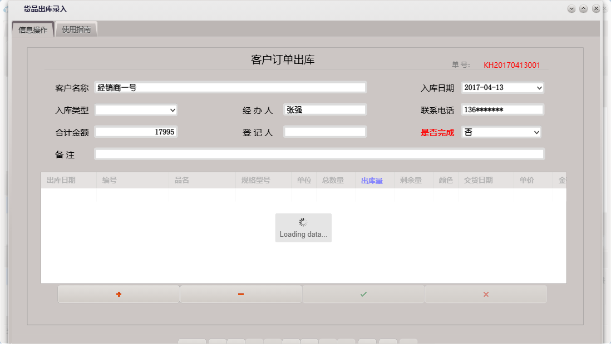
Task: Remove selected row using the minus icon
Action: 240,294
